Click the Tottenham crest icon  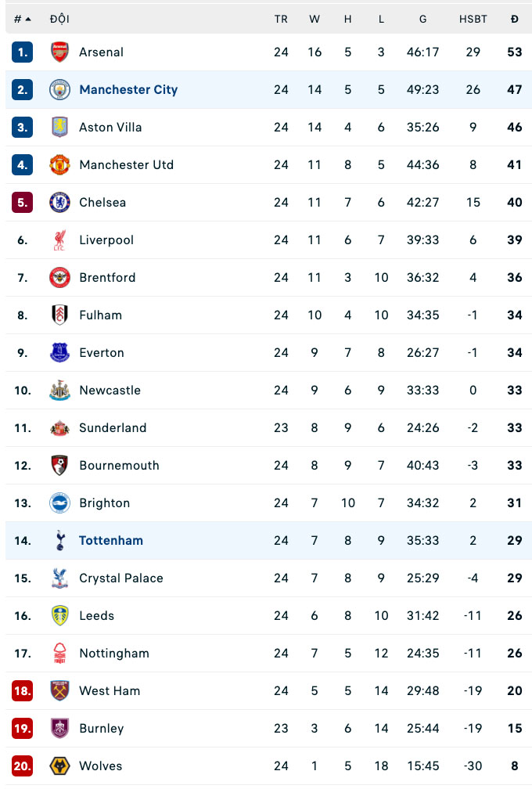59,541
